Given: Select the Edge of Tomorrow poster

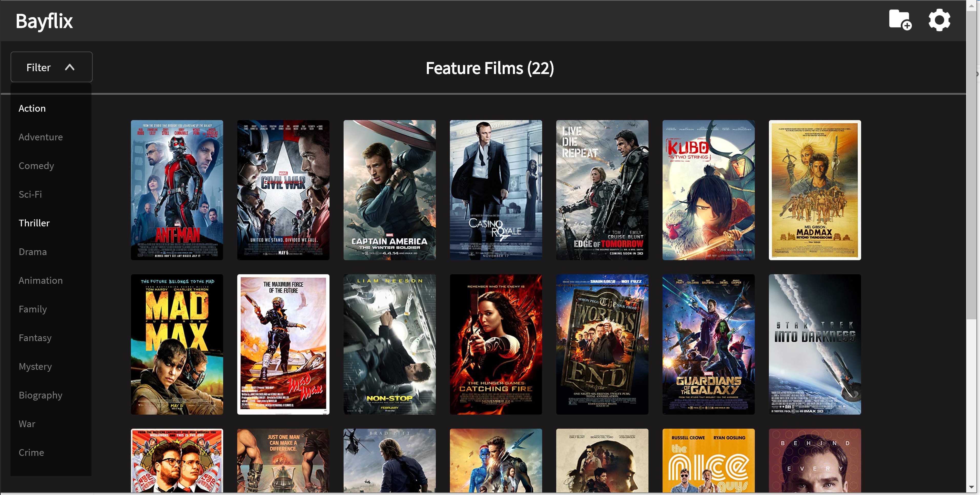Looking at the screenshot, I should click(x=602, y=190).
